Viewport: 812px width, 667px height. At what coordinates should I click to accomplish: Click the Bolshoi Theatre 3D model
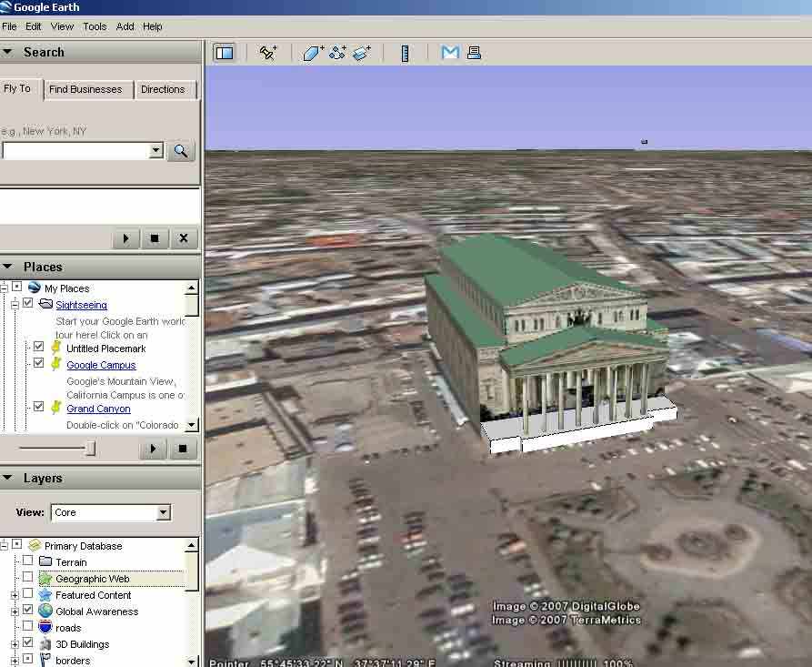pos(549,342)
